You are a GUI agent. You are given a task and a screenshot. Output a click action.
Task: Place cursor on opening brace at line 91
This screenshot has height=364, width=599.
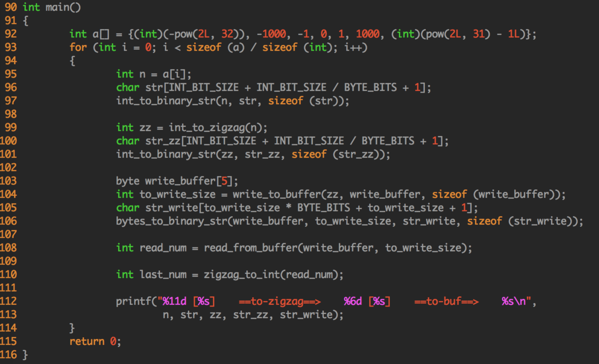tap(26, 20)
